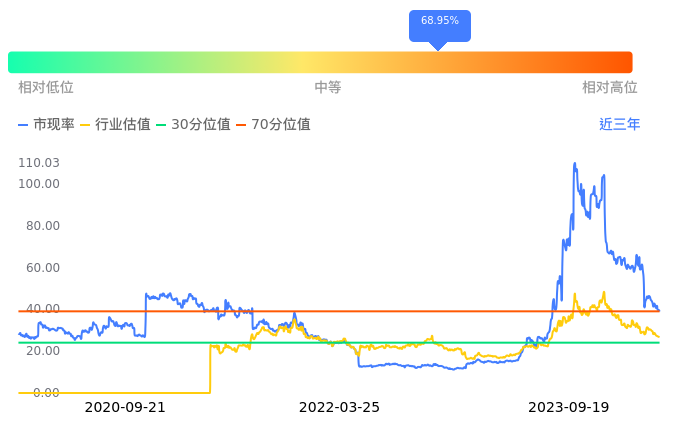
Task: Click the 110.03 maximum axis value
Action: click(x=39, y=163)
